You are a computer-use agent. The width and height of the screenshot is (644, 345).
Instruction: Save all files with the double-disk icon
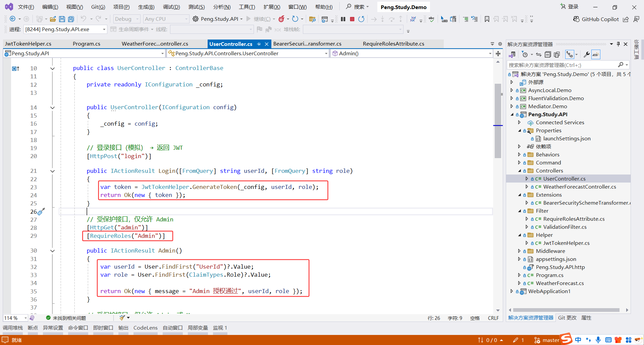[71, 19]
